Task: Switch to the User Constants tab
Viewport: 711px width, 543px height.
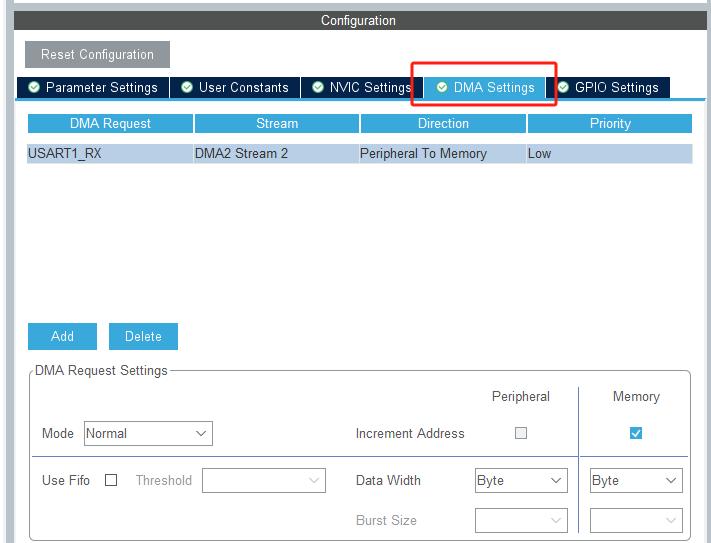Action: tap(235, 87)
